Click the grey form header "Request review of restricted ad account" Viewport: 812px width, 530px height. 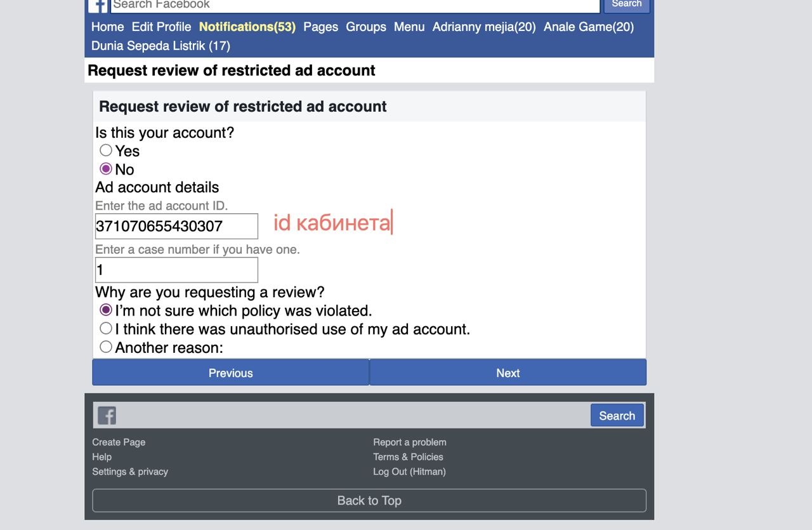click(369, 106)
